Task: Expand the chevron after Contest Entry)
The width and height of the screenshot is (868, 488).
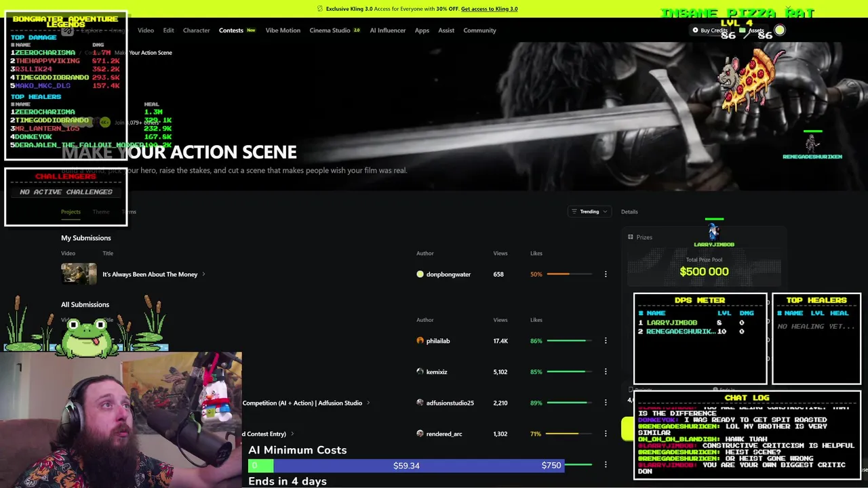Action: [292, 434]
